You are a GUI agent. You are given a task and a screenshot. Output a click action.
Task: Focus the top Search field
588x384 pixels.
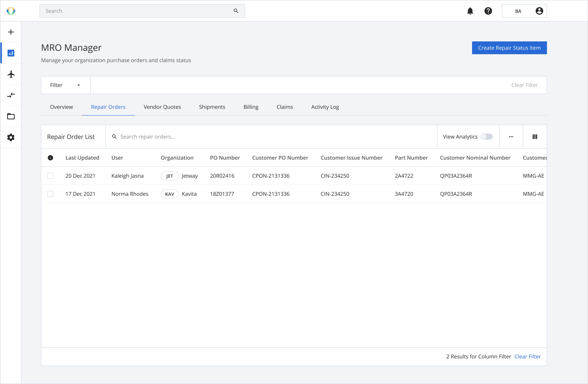coord(142,11)
